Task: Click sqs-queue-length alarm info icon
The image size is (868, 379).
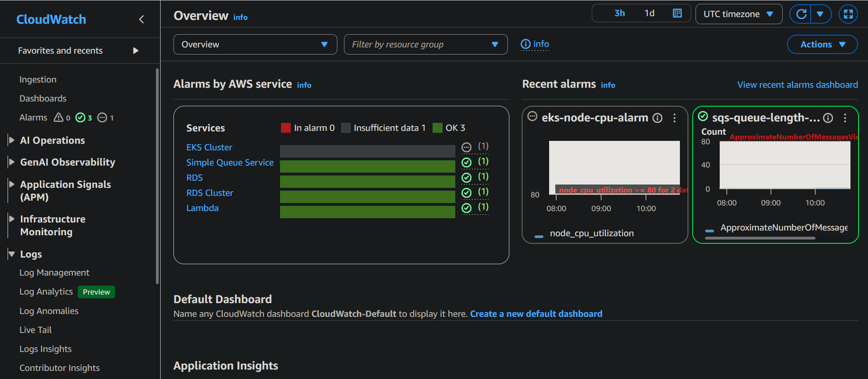Action: (828, 118)
